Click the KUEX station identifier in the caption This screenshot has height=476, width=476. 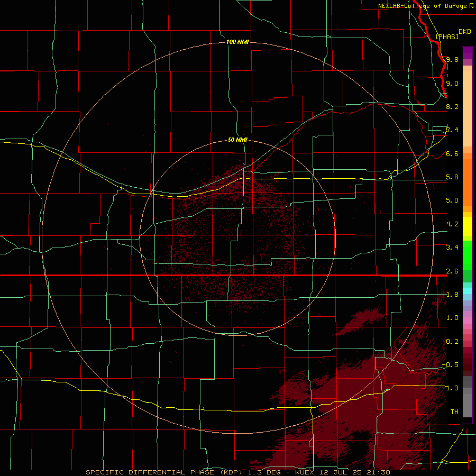305,472
